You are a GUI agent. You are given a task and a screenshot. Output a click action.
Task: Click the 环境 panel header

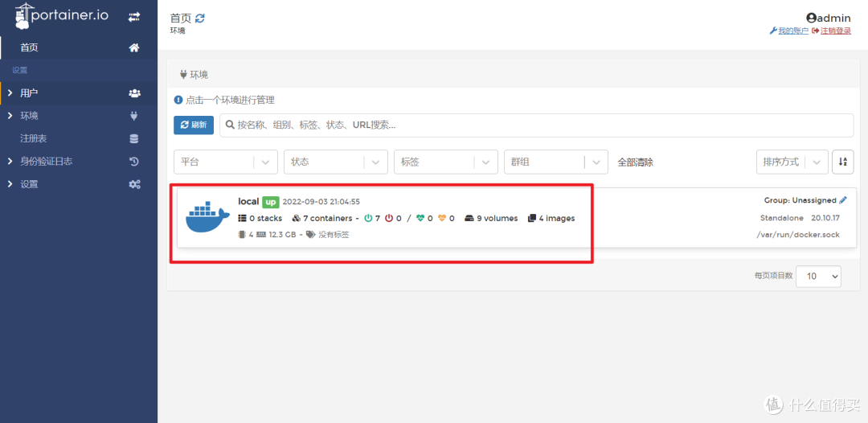[x=194, y=74]
